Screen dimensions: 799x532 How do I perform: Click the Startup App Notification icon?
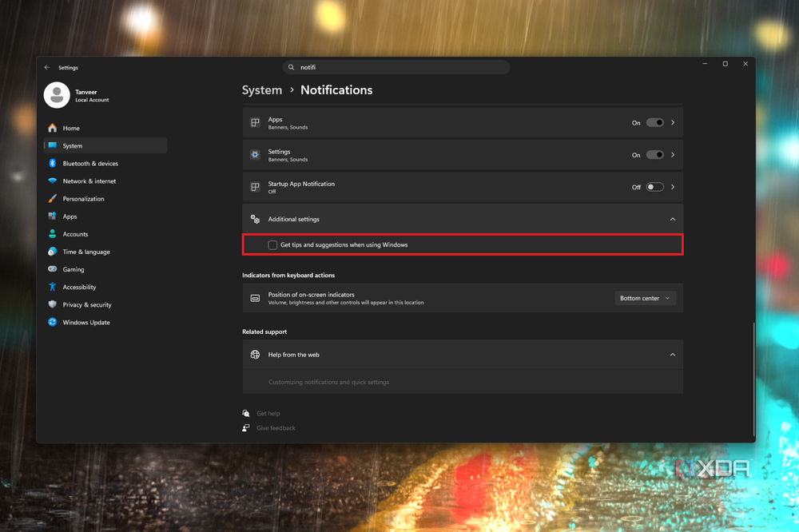[256, 187]
